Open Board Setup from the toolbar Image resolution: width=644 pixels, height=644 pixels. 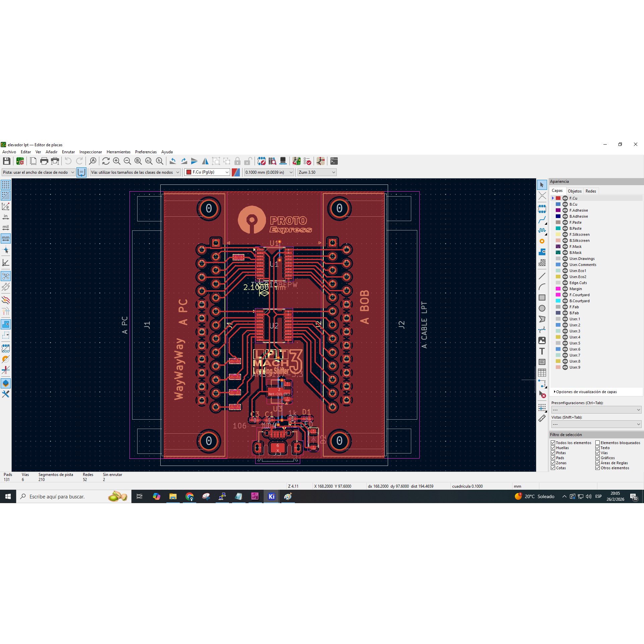tap(20, 161)
